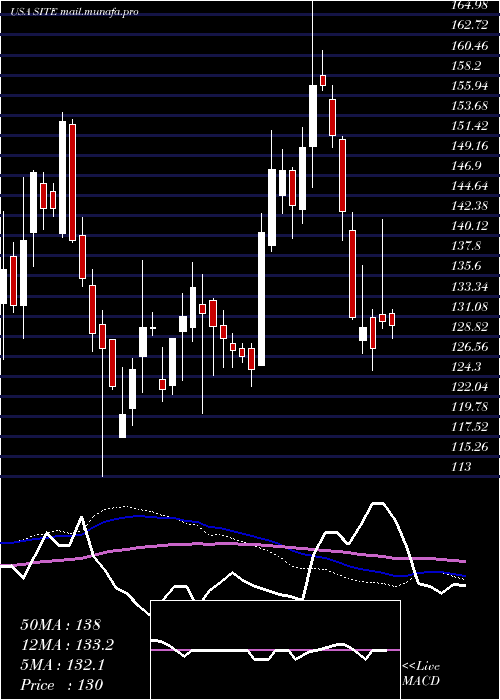Click the 'USA SITE mail.munafa.pro' watermark text
The image size is (500, 700).
(75, 12)
